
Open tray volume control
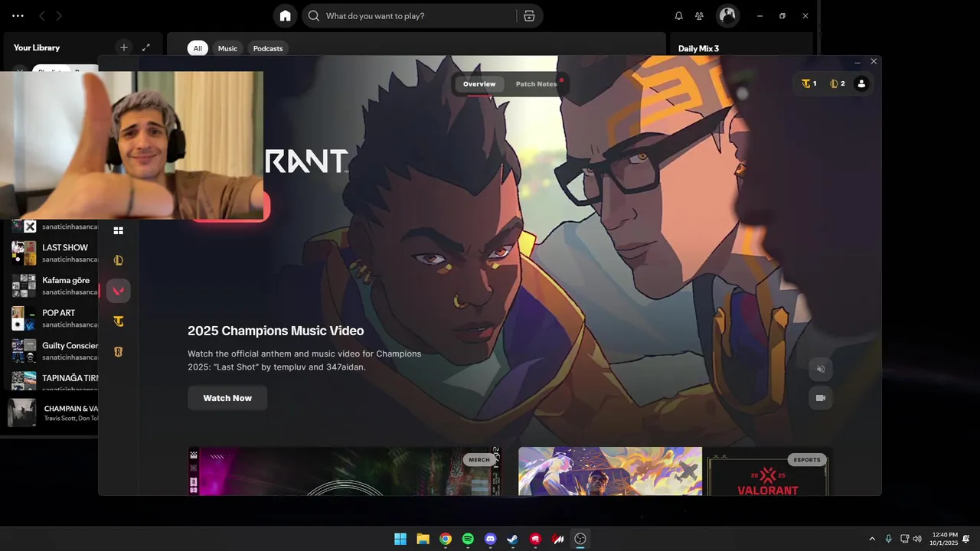click(x=917, y=539)
